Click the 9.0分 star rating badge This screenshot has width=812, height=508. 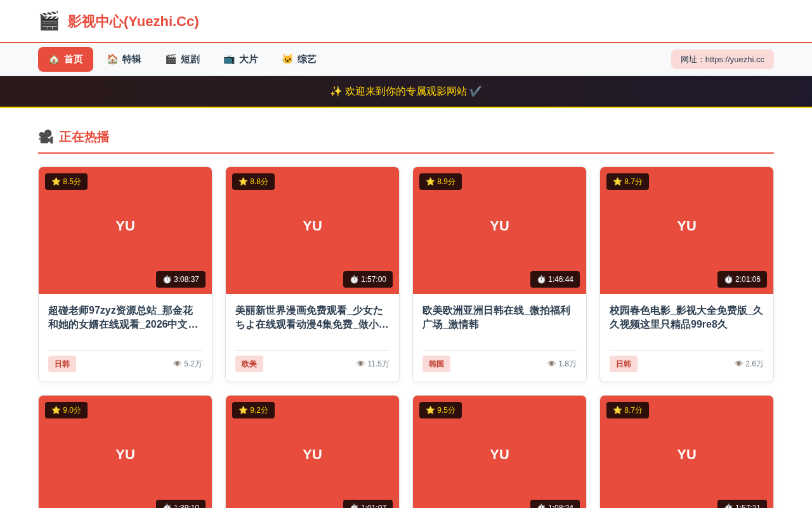coord(66,410)
